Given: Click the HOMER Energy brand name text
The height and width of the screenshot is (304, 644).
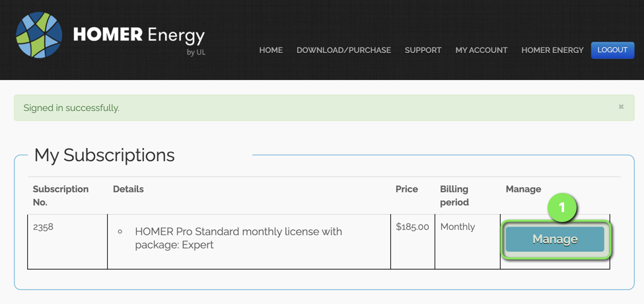Looking at the screenshot, I should pyautogui.click(x=139, y=35).
